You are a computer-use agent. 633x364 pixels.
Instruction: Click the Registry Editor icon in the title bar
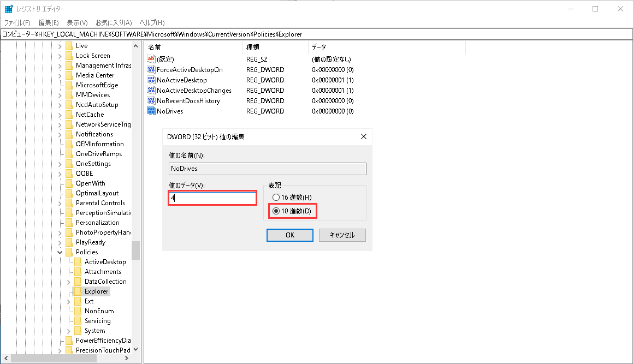click(x=8, y=8)
